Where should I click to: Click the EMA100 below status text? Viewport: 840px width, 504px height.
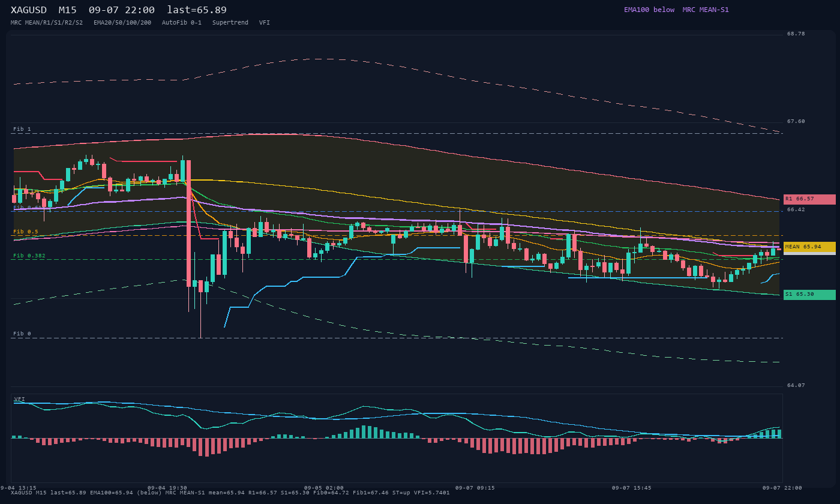pyautogui.click(x=649, y=10)
